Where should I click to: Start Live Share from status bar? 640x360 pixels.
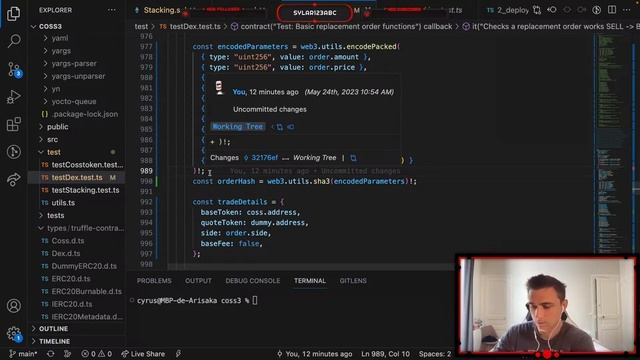coord(143,354)
